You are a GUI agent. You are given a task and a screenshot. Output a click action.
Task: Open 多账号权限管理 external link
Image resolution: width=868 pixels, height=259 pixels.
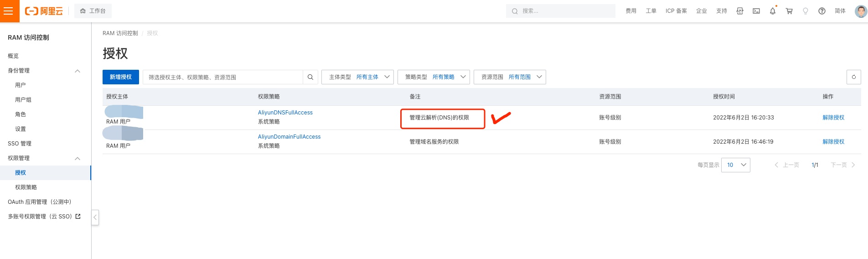point(44,216)
